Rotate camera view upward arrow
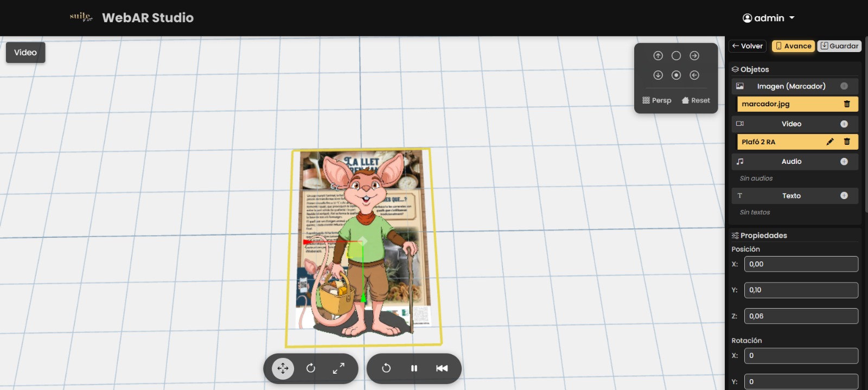This screenshot has height=390, width=868. 658,56
